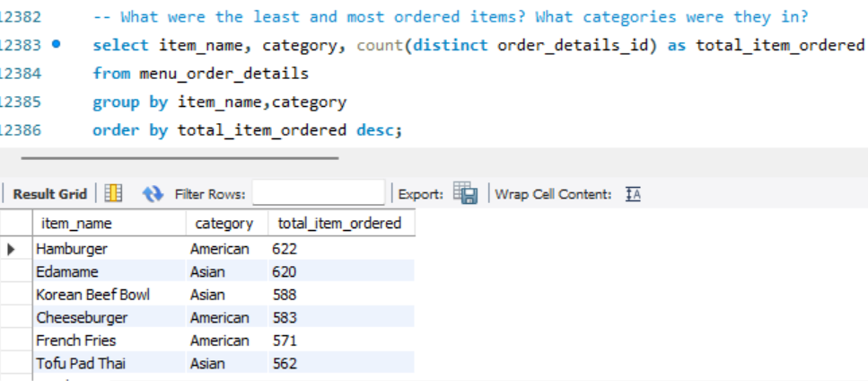Sort by the category column header

227,223
